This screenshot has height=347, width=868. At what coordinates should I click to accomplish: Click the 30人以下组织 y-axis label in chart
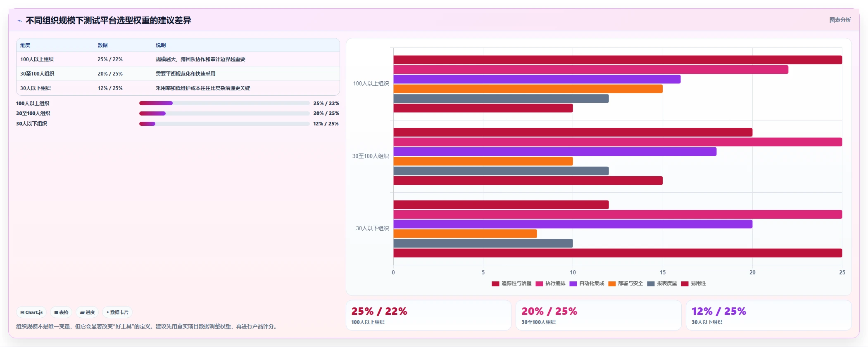pos(372,229)
